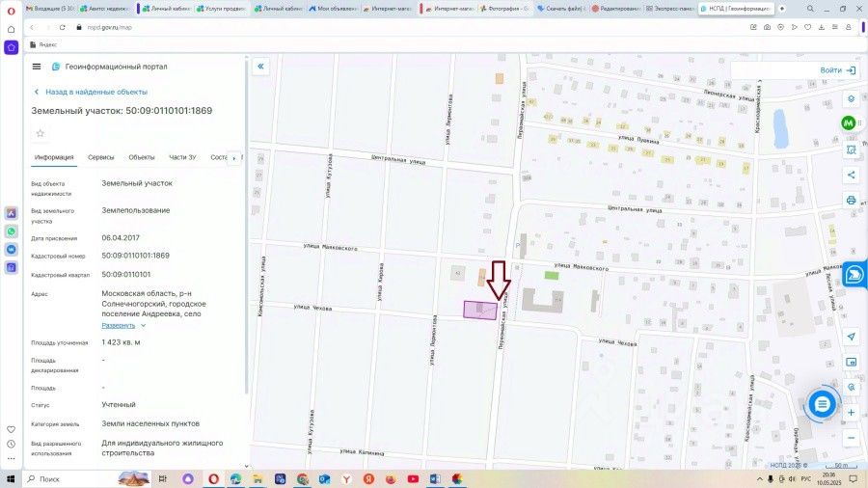Open YouTube from the taskbar

[413, 479]
